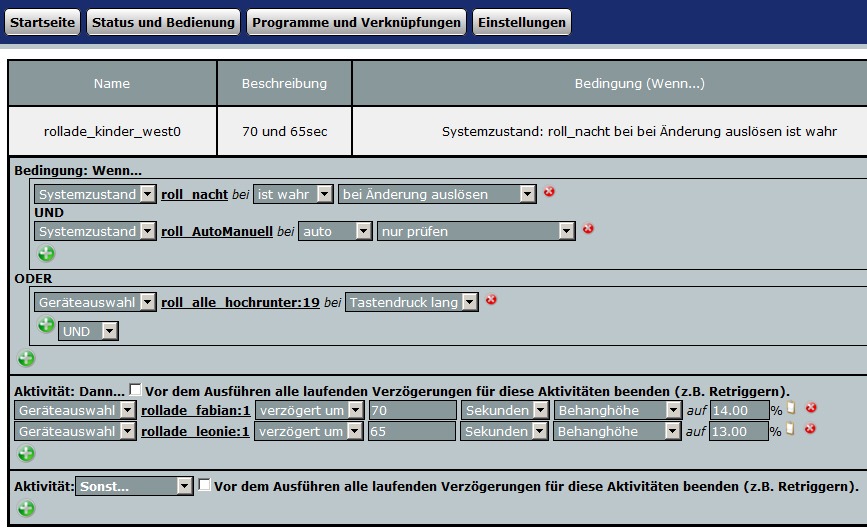
Task: Open Sekunden dropdown for rollade_leonie:1
Action: (x=504, y=431)
